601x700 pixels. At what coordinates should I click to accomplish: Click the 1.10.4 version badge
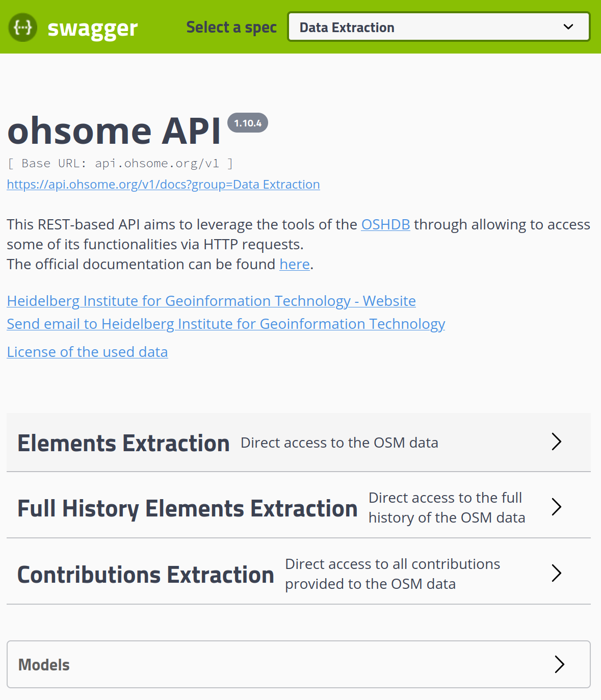tap(248, 123)
